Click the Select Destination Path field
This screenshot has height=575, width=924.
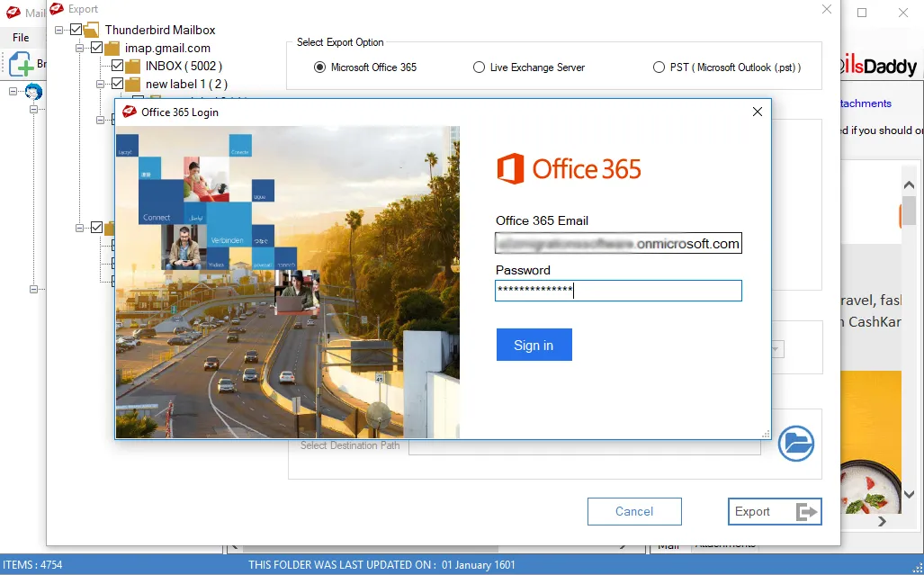coord(585,446)
